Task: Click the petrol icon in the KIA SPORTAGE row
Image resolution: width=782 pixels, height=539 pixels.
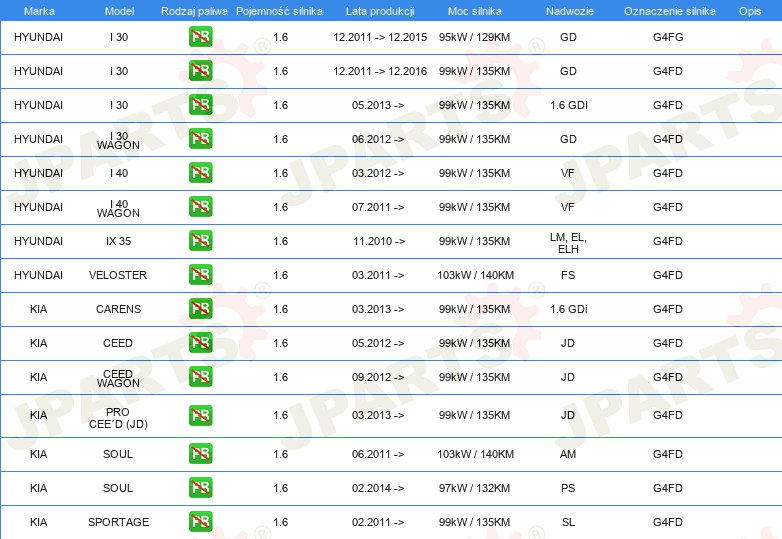Action: pyautogui.click(x=200, y=522)
